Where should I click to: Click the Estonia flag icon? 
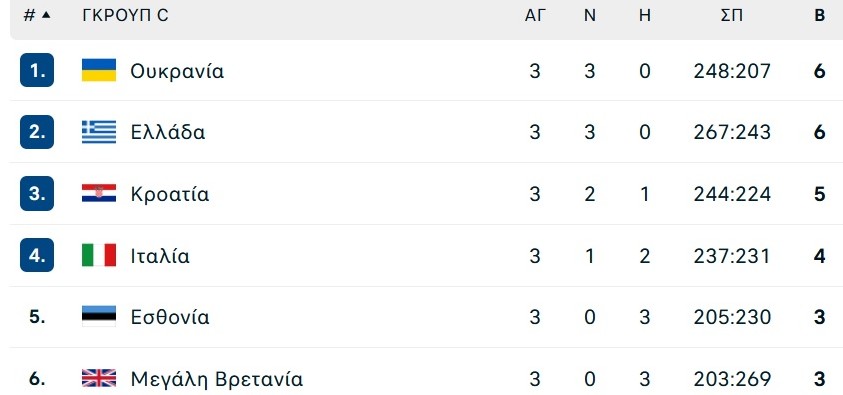pos(99,317)
